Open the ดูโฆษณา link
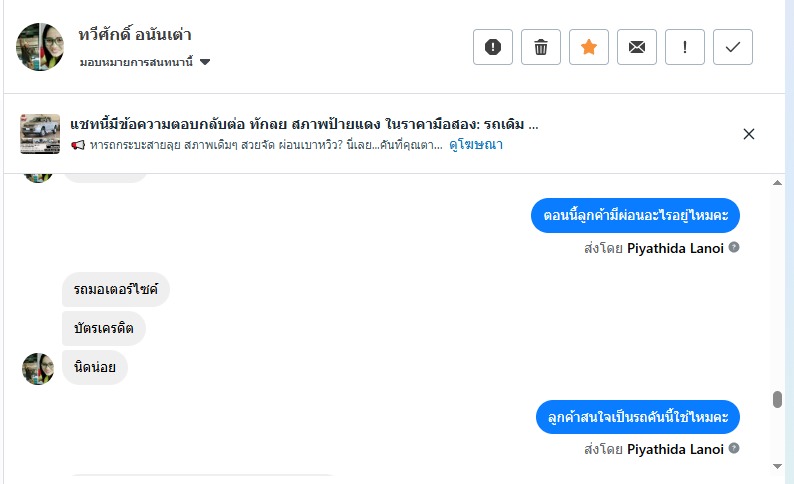The image size is (794, 484). tap(475, 145)
